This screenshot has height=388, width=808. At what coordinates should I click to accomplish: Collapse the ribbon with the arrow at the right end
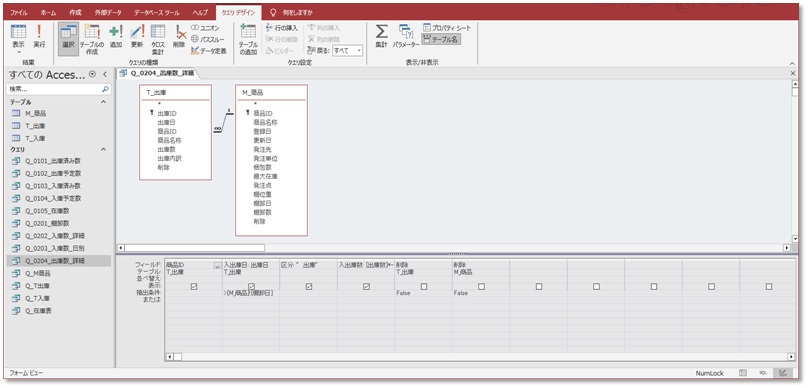tap(793, 63)
